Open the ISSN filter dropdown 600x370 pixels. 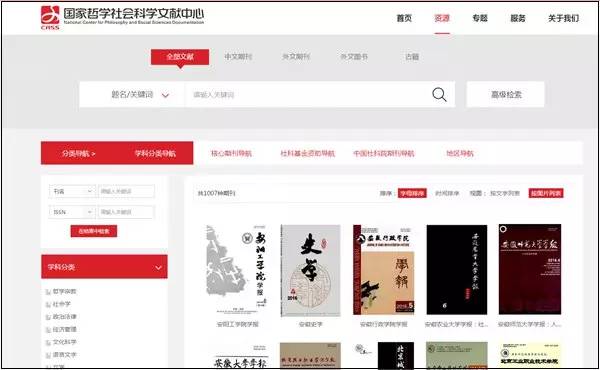pos(72,212)
